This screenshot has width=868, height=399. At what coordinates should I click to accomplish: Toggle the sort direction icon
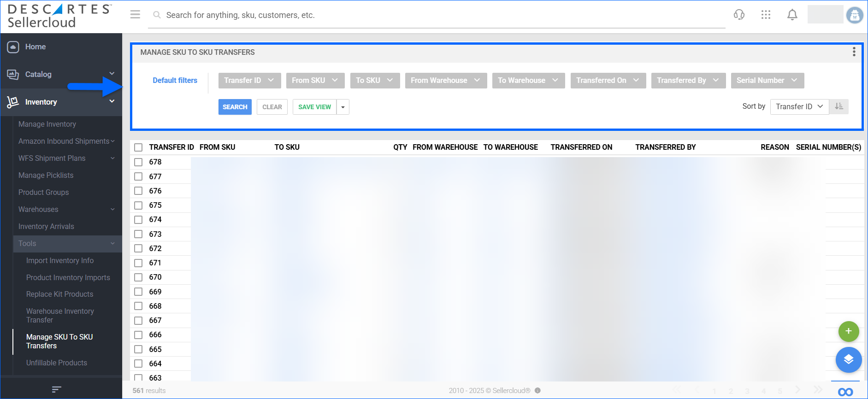tap(839, 106)
